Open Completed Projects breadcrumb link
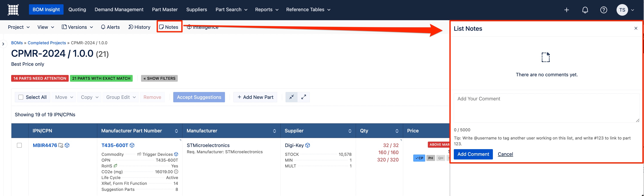 tap(47, 43)
